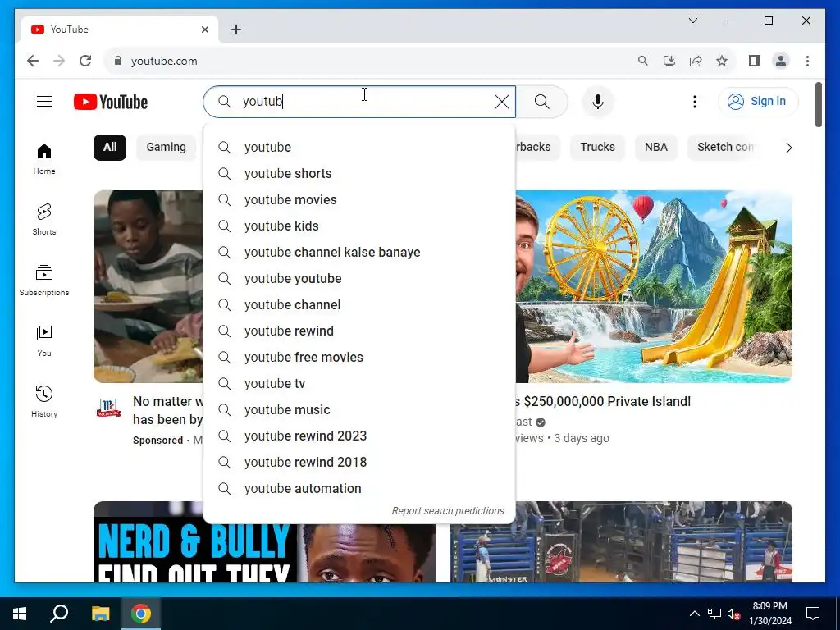Select the Trucks filter chip
The height and width of the screenshot is (630, 840).
(x=597, y=148)
